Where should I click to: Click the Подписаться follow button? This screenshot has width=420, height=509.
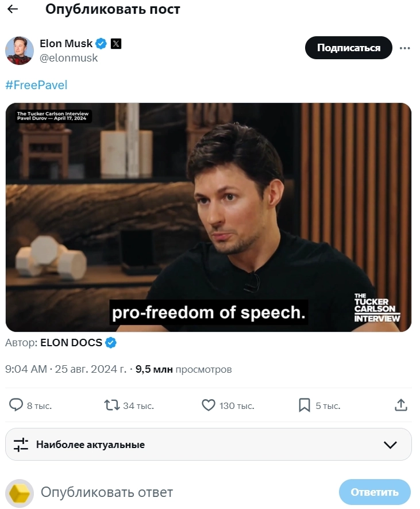349,48
